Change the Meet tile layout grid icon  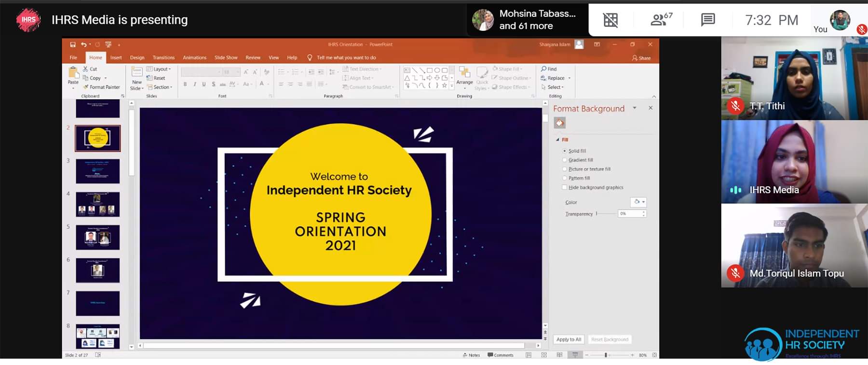pyautogui.click(x=610, y=20)
